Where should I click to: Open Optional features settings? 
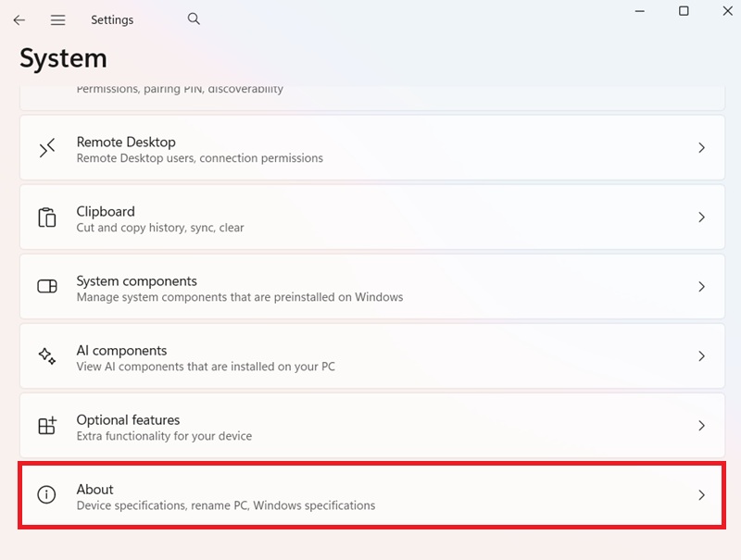[370, 426]
